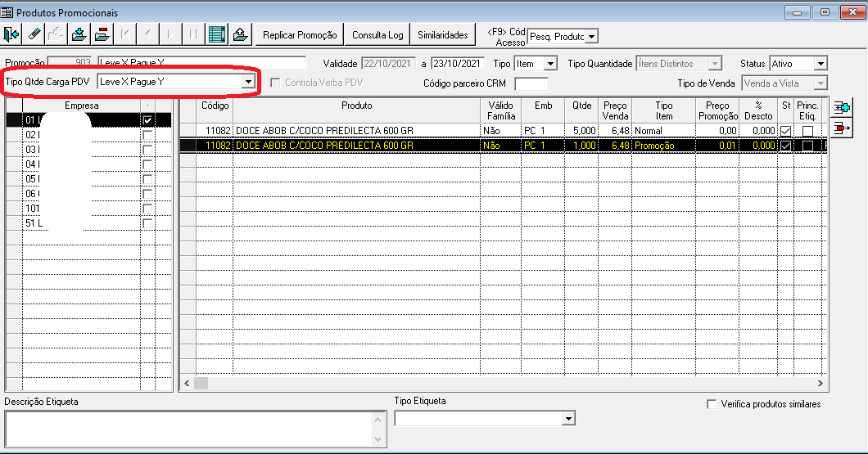Click Qtde cell 1,000

click(581, 146)
